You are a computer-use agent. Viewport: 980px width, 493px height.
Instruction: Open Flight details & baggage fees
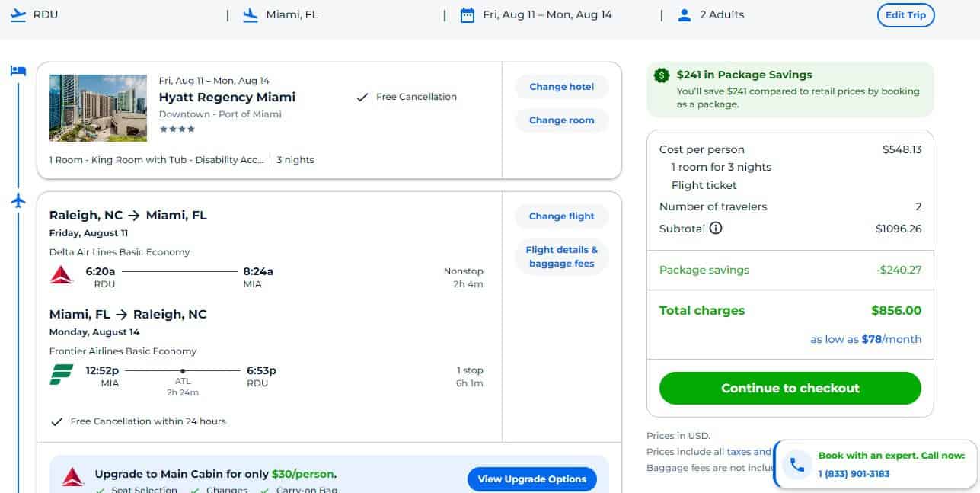(562, 257)
